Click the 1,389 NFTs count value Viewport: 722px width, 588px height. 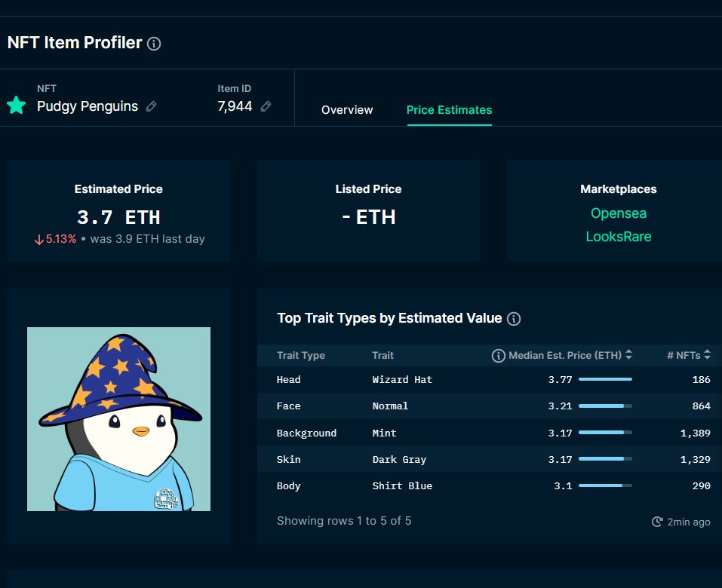point(696,433)
